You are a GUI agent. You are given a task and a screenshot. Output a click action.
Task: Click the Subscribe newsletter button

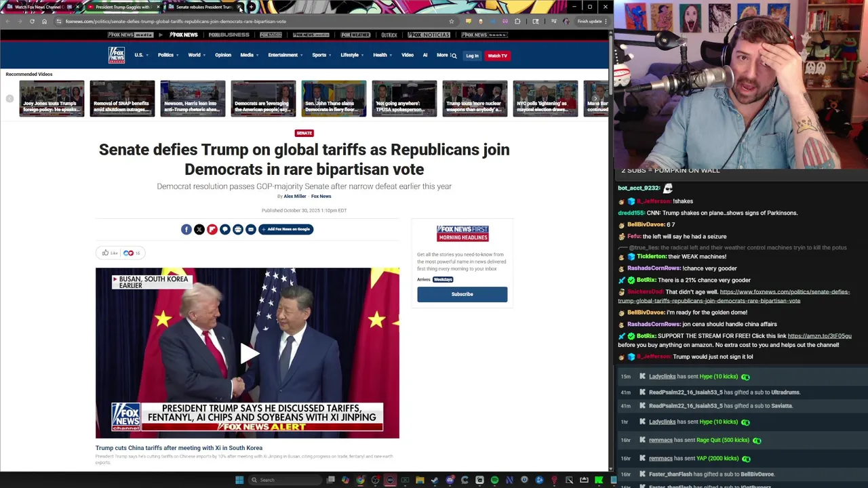pyautogui.click(x=462, y=294)
